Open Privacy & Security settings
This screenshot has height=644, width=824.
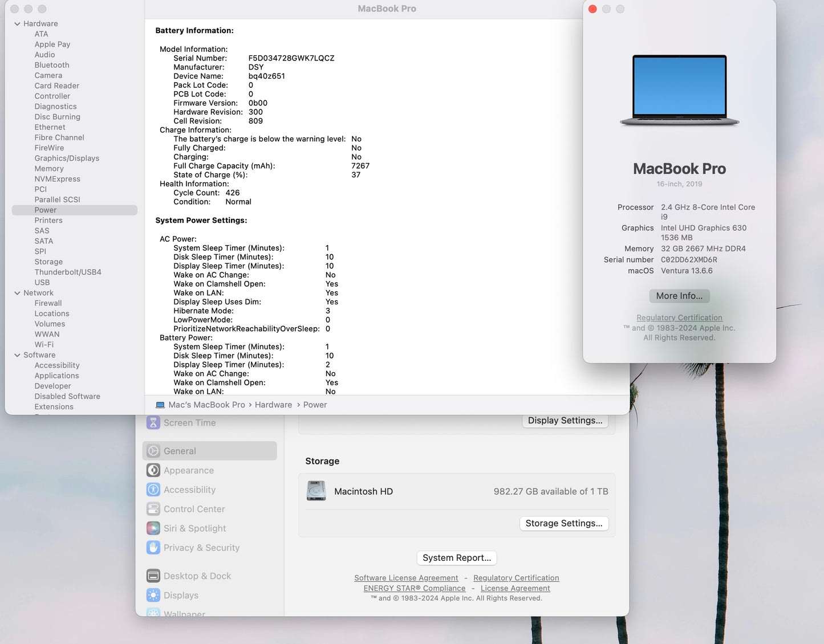pos(201,548)
